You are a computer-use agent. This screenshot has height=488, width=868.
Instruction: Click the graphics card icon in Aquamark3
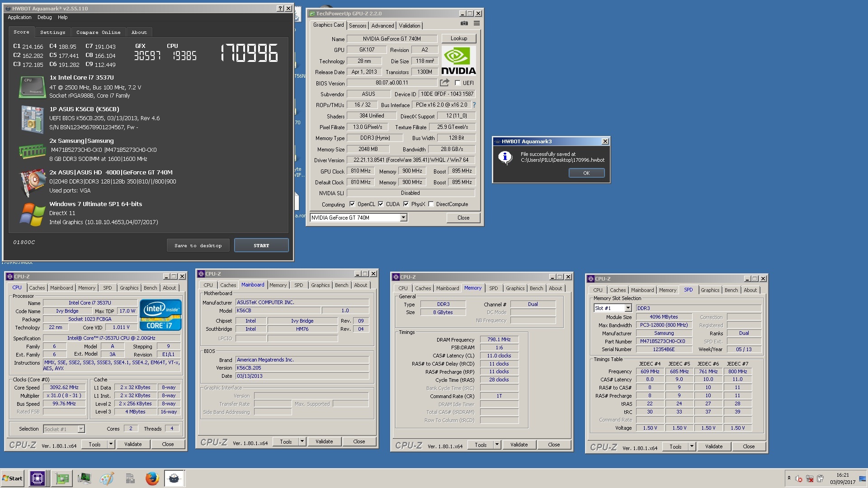click(32, 182)
